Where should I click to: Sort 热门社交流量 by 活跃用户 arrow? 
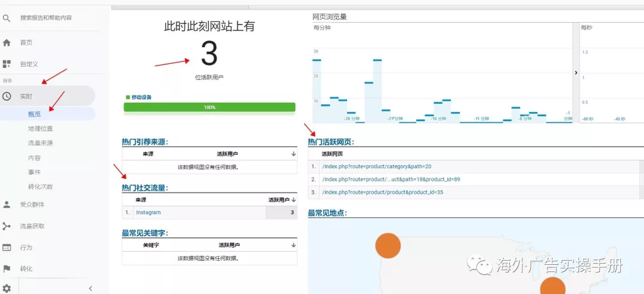pos(293,200)
